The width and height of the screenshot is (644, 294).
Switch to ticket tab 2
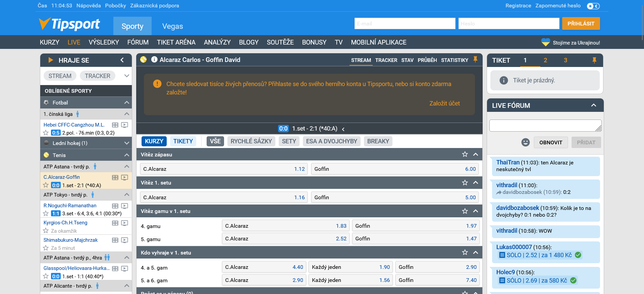pyautogui.click(x=545, y=60)
